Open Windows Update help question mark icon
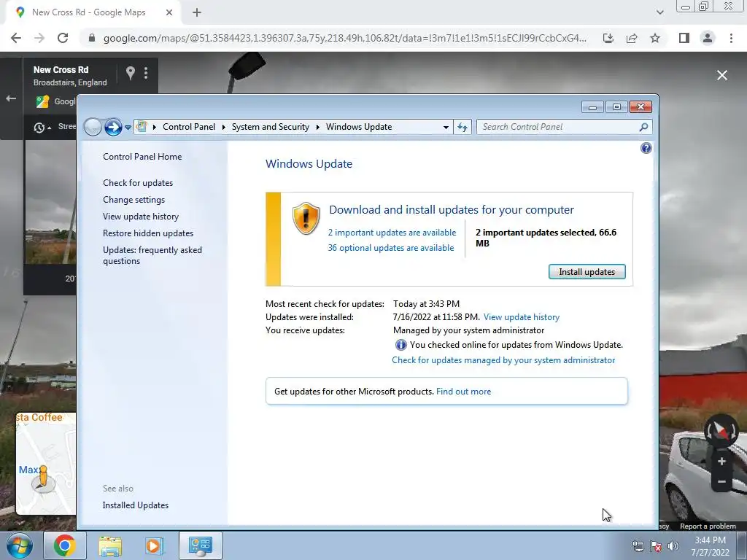The height and width of the screenshot is (560, 747). click(x=646, y=148)
